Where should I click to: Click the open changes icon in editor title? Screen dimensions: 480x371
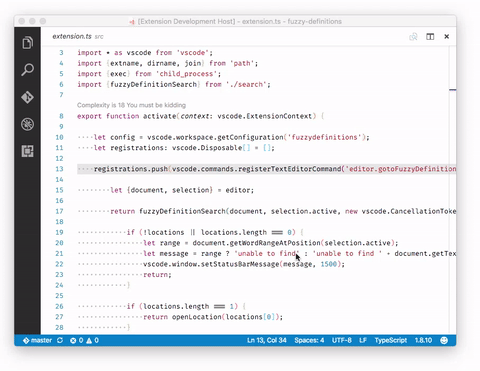point(413,36)
